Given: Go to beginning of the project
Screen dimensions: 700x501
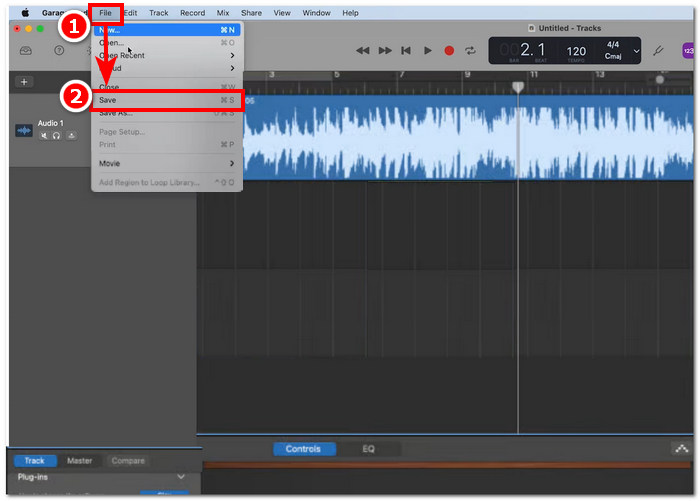Looking at the screenshot, I should point(406,50).
